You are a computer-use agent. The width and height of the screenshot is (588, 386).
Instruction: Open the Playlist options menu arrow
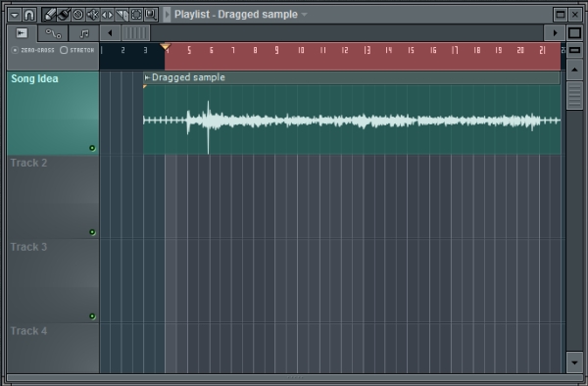15,15
